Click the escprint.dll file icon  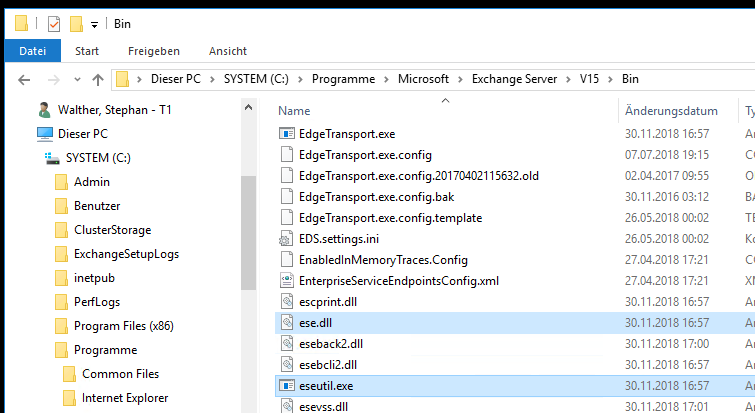[x=287, y=302]
